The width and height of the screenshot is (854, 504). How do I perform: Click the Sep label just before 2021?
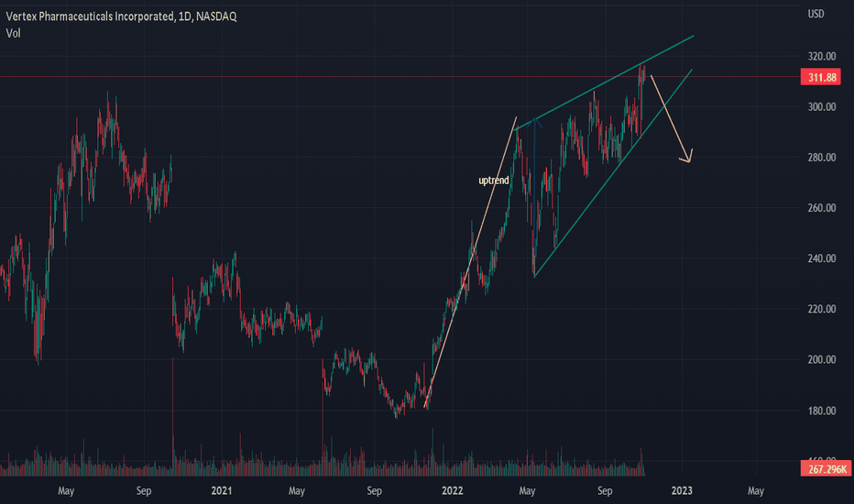[144, 491]
